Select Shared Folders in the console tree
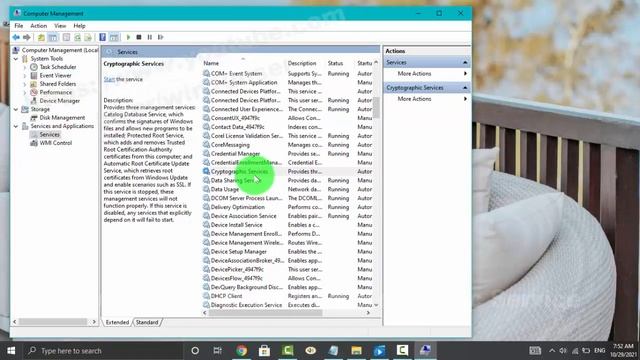Screen dimensions: 640x360 (x=58, y=84)
